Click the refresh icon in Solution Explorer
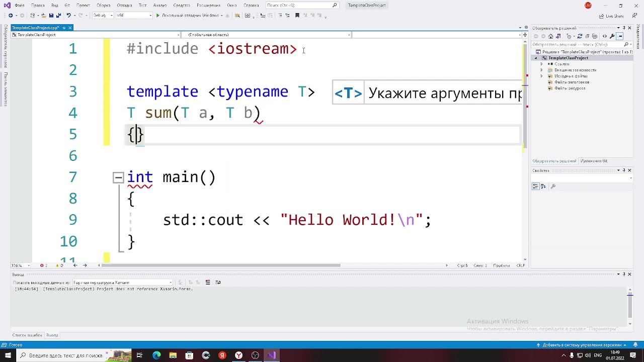644x362 pixels. [x=580, y=36]
